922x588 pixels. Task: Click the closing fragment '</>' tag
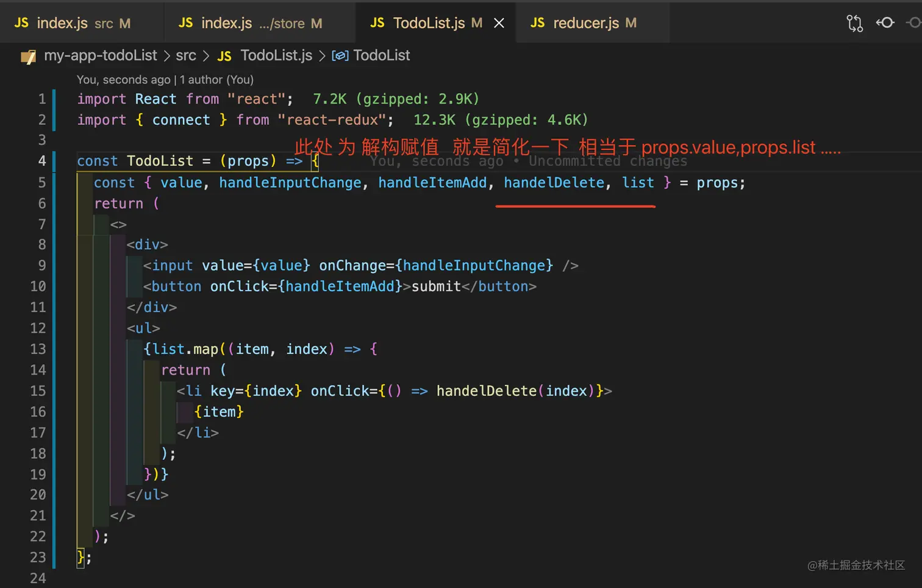(123, 516)
